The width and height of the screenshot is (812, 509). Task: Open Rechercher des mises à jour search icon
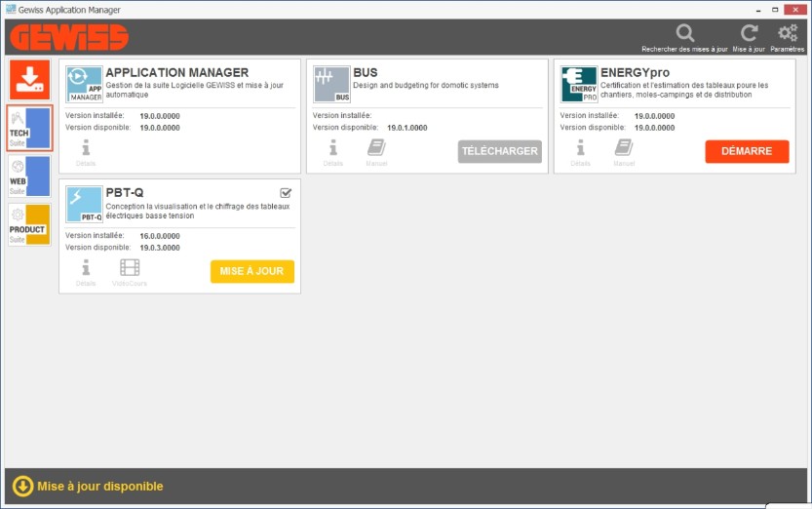(684, 33)
